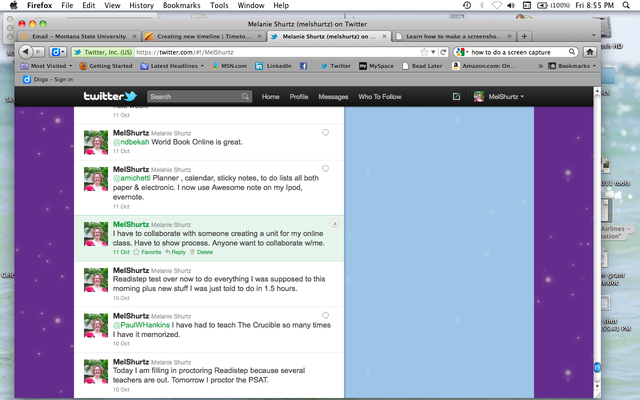Open the History menu
The height and width of the screenshot is (400, 640).
pyautogui.click(x=141, y=5)
